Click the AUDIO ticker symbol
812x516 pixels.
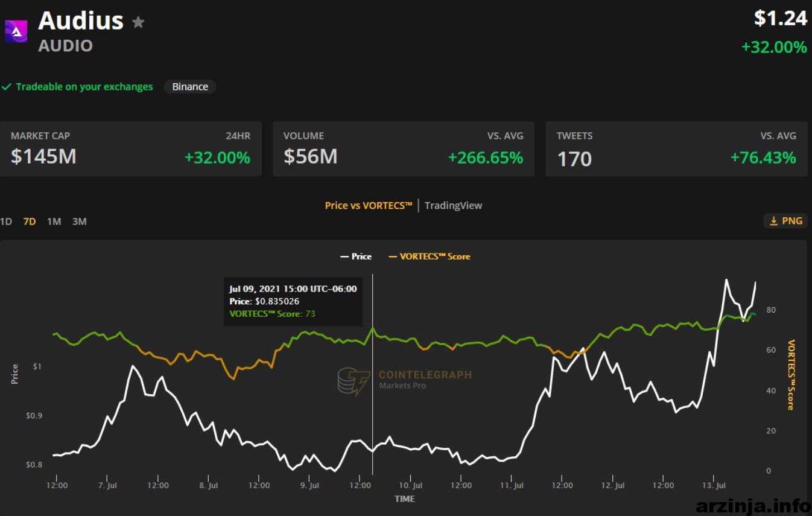66,46
